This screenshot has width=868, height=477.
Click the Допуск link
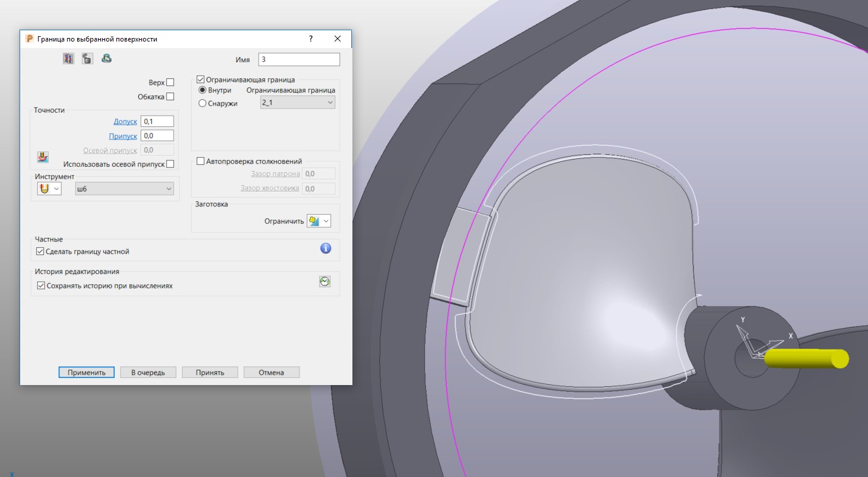tap(125, 122)
